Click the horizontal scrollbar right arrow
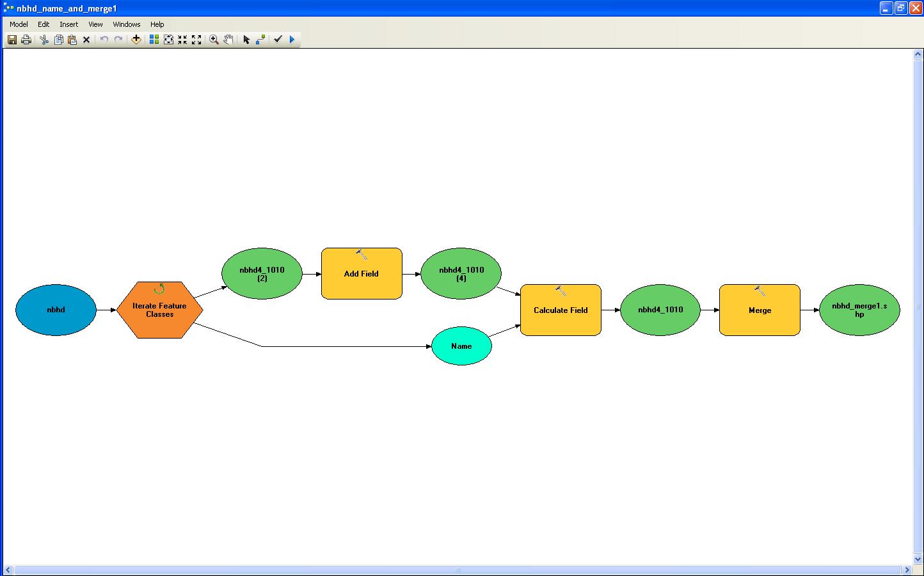This screenshot has width=924, height=576. click(x=906, y=570)
